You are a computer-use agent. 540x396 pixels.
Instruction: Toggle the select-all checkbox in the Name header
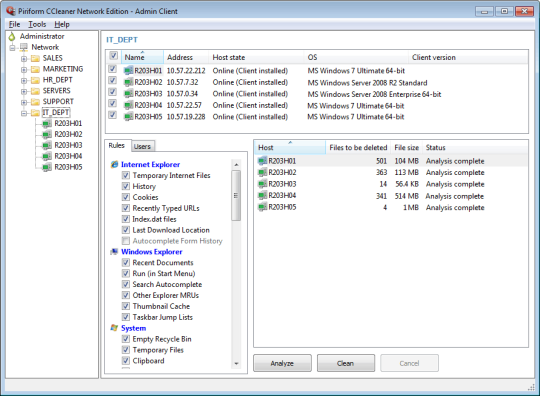click(113, 55)
